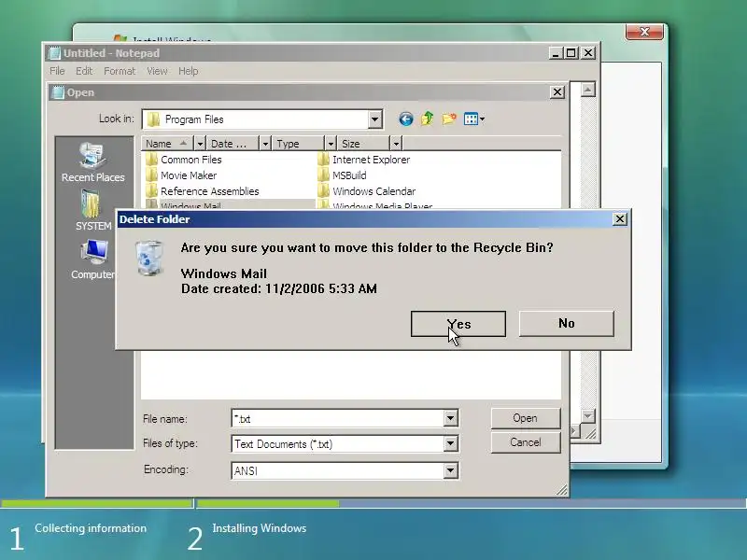This screenshot has height=560, width=747.
Task: Open Notepad Edit menu
Action: [x=84, y=71]
